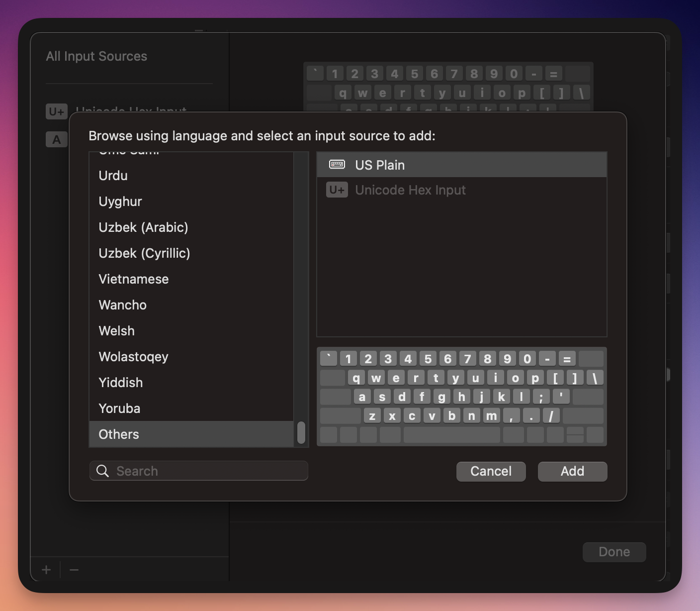Screen dimensions: 700x611
Task: Select the US Plain keyboard icon
Action: (x=337, y=164)
